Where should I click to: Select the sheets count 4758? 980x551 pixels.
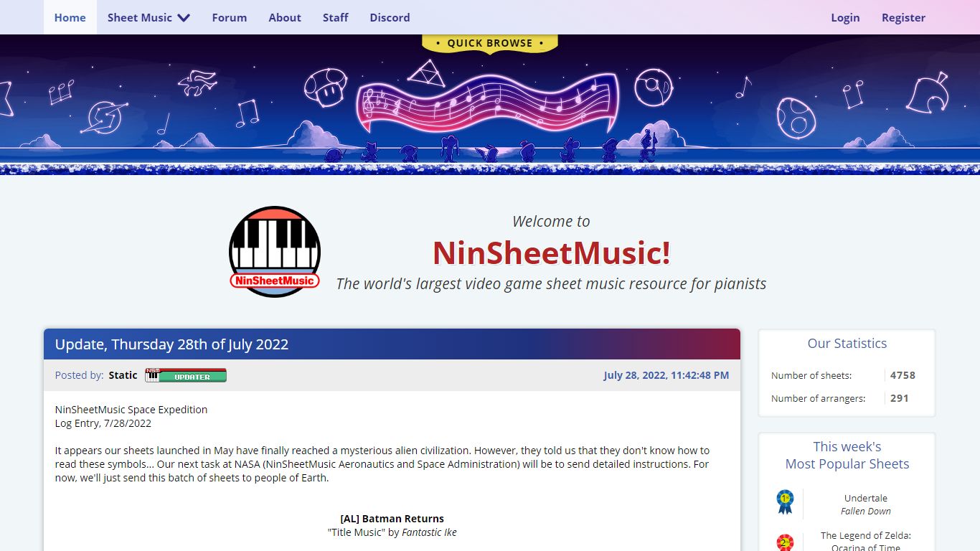point(903,375)
